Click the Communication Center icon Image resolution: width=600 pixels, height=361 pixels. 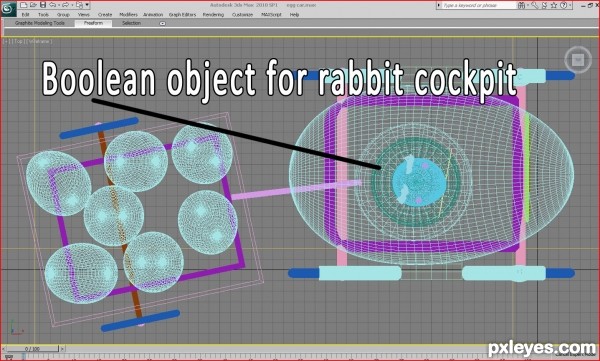(545, 5)
